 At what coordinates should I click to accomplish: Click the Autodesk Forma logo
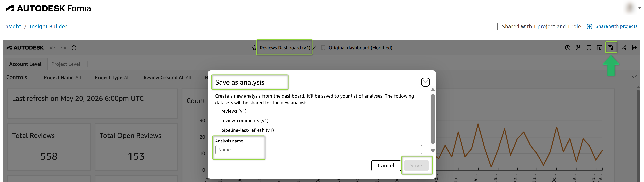(x=48, y=8)
